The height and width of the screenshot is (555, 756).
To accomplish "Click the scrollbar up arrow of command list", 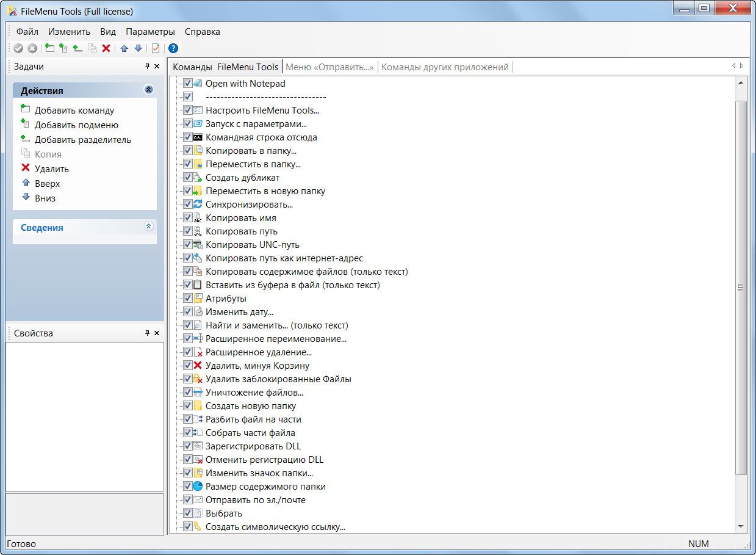I will click(x=741, y=82).
